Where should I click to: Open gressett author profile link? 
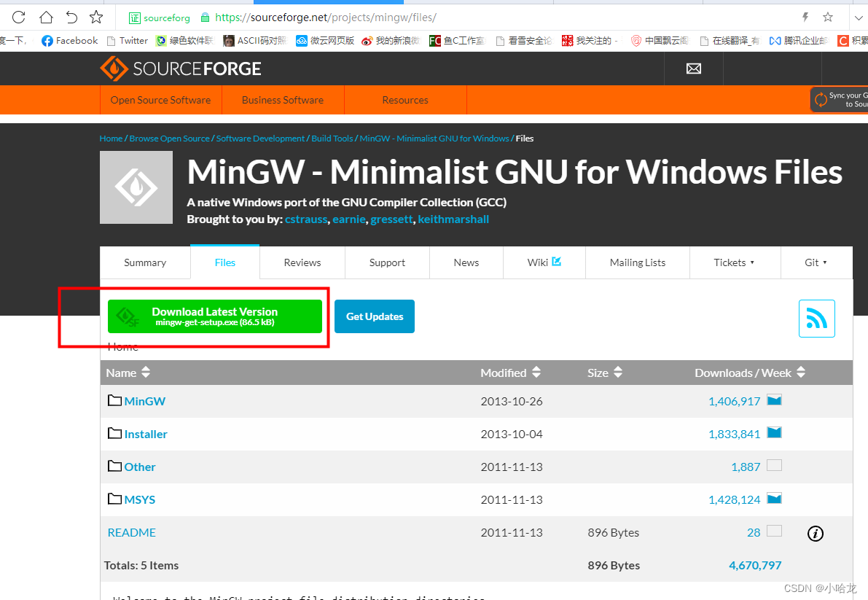click(391, 219)
